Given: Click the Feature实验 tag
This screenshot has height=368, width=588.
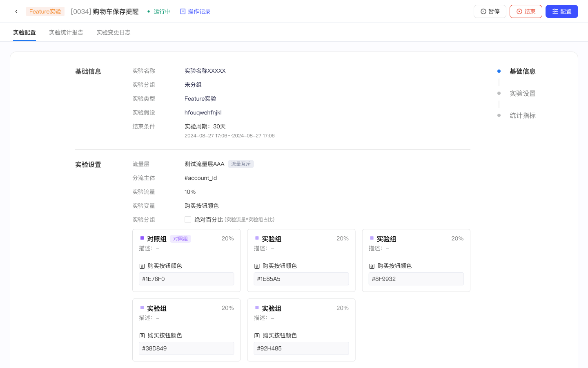Looking at the screenshot, I should (45, 11).
